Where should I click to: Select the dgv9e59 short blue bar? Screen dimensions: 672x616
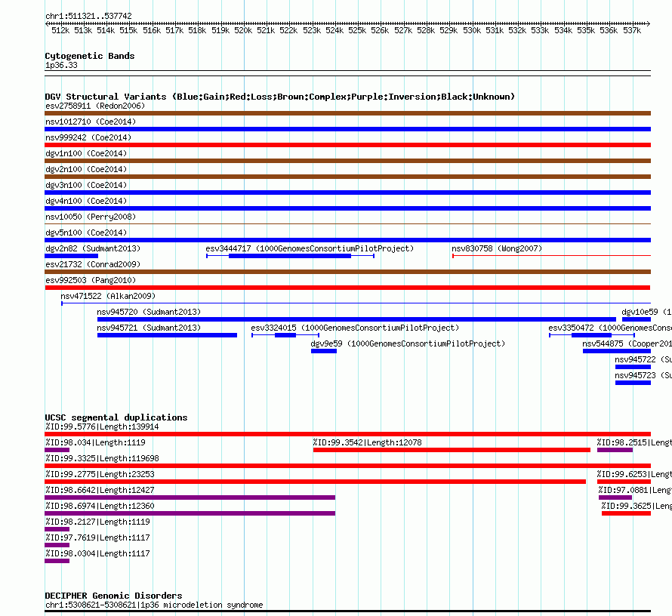click(x=324, y=351)
